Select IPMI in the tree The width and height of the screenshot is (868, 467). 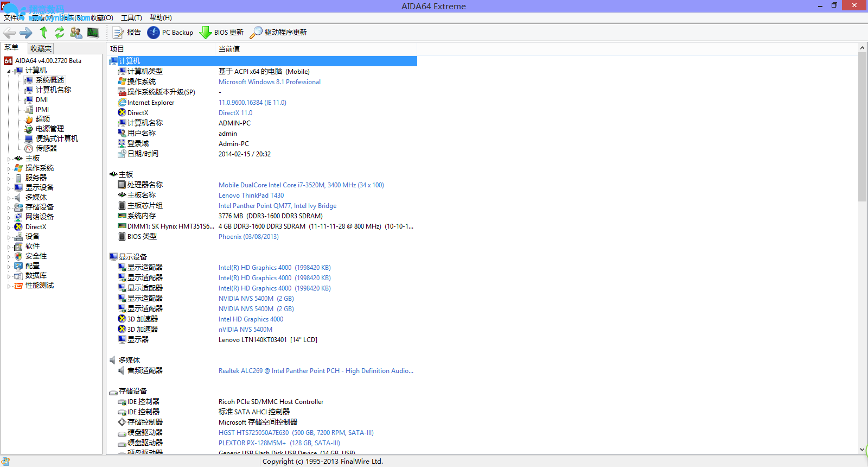pyautogui.click(x=42, y=110)
